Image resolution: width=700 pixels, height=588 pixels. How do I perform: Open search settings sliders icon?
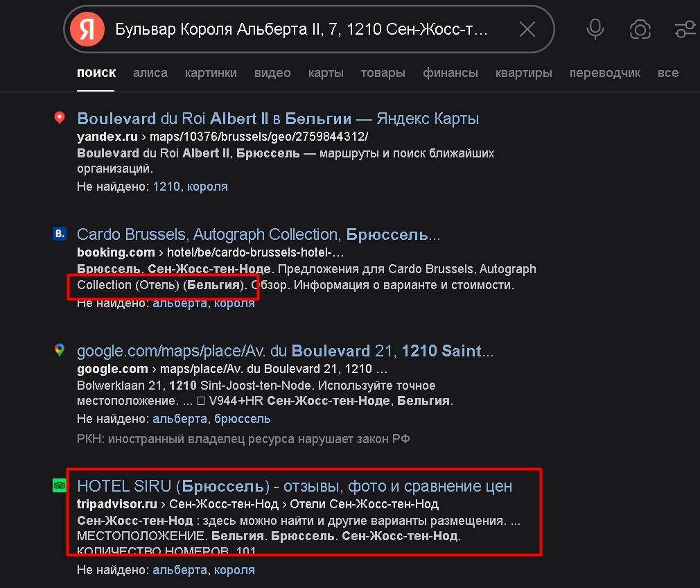[685, 30]
